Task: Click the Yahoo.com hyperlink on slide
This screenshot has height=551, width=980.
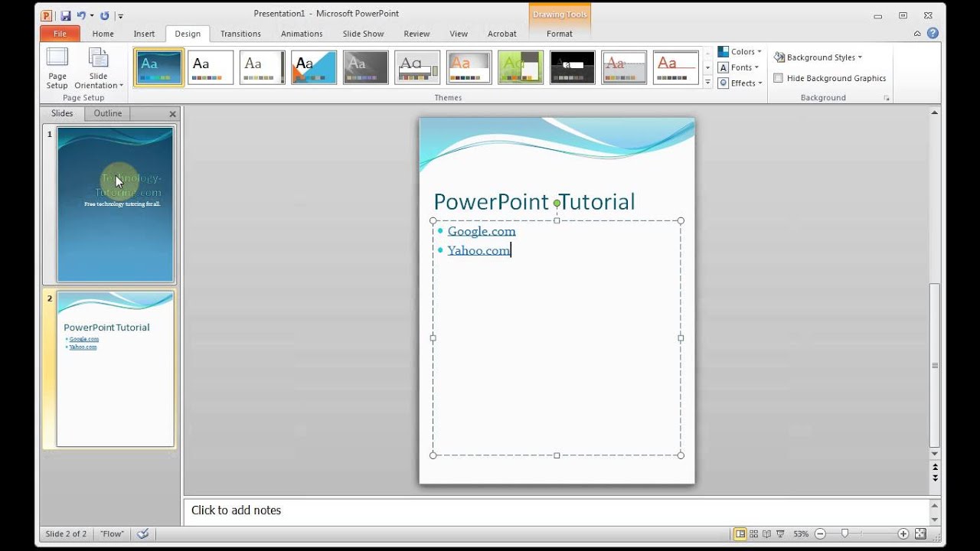Action: point(479,250)
